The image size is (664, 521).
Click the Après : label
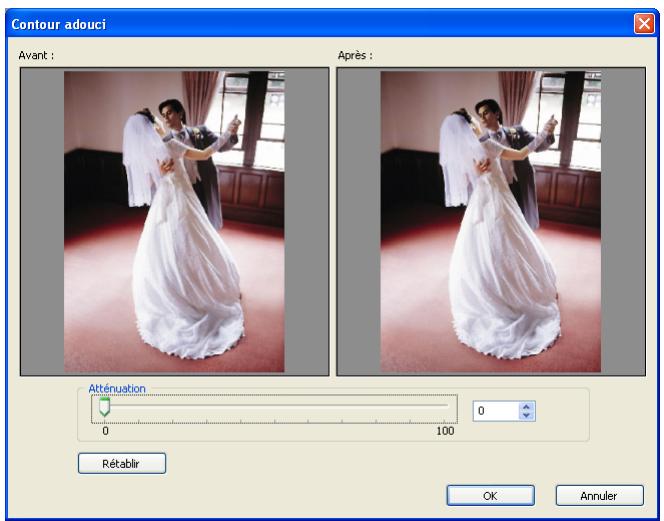[355, 55]
